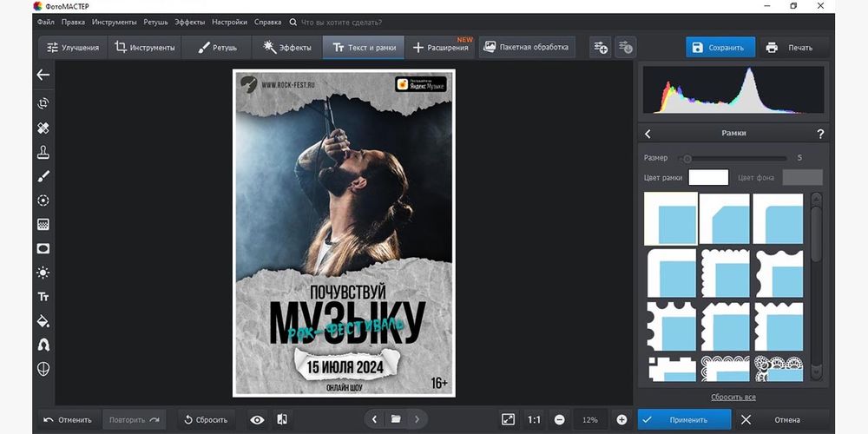Click the search magnifier icon
The width and height of the screenshot is (868, 434).
click(x=293, y=23)
